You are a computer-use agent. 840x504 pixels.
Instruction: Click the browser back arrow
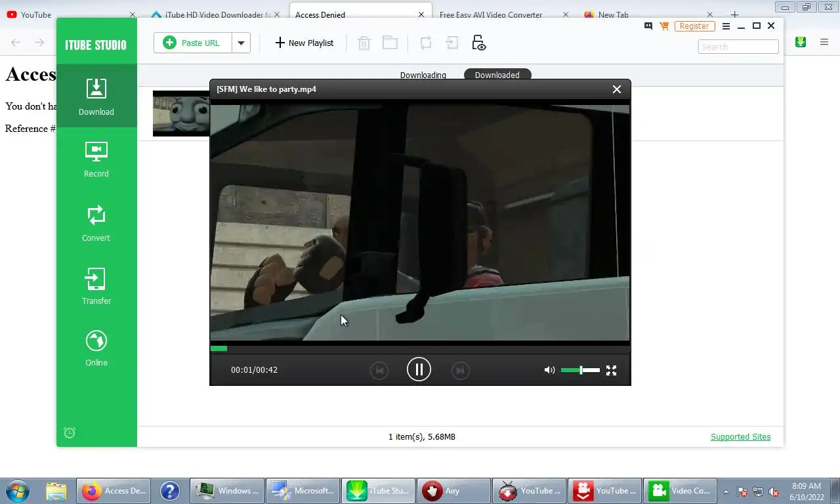click(x=16, y=42)
